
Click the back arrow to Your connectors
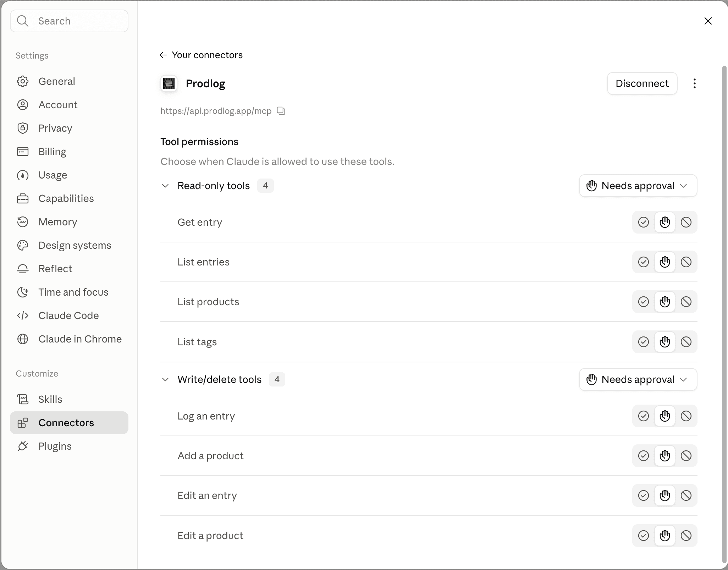(x=163, y=55)
